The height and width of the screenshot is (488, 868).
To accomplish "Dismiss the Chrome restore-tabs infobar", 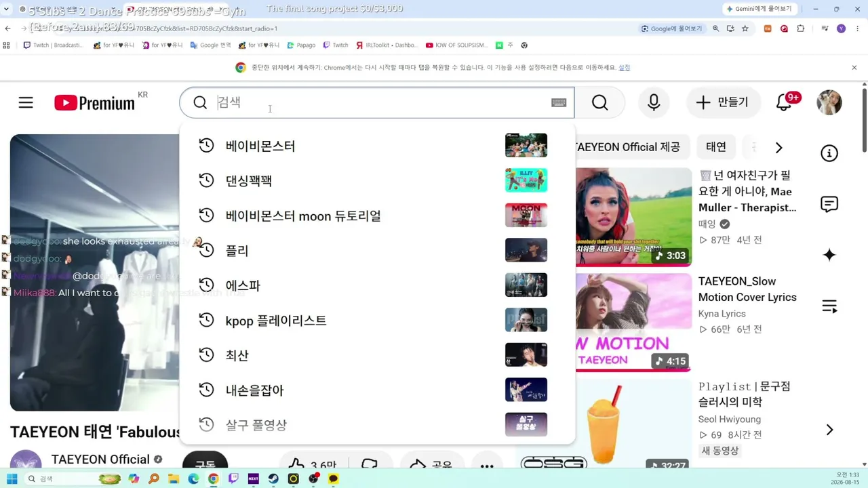I will [x=854, y=68].
